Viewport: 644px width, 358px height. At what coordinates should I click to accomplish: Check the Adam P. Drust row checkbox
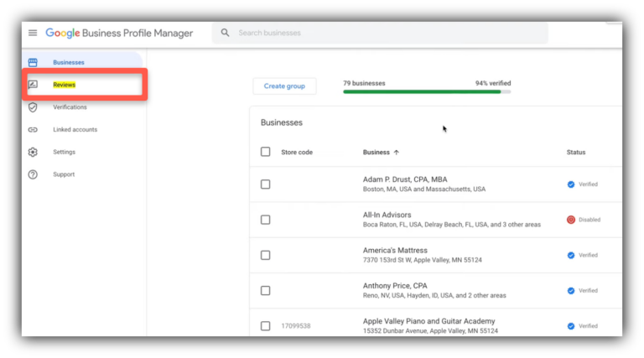[x=265, y=184]
